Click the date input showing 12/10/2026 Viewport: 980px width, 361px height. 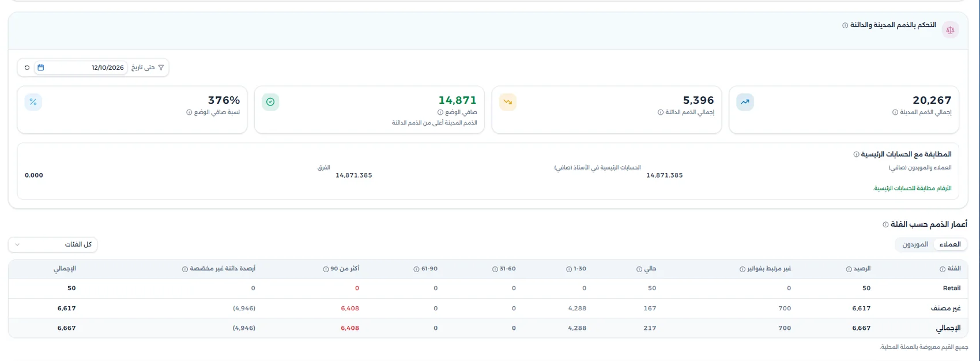[x=81, y=67]
